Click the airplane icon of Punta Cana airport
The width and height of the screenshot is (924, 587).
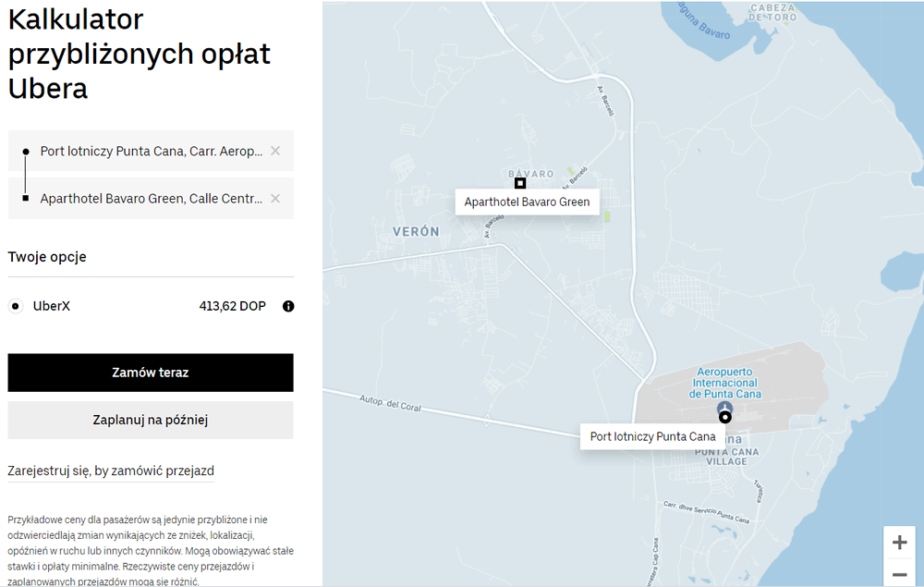[724, 408]
